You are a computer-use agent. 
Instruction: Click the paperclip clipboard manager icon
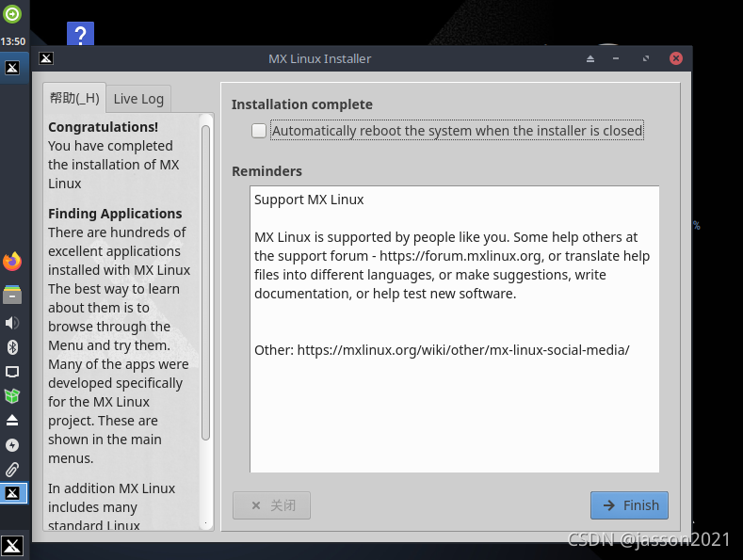tap(12, 470)
